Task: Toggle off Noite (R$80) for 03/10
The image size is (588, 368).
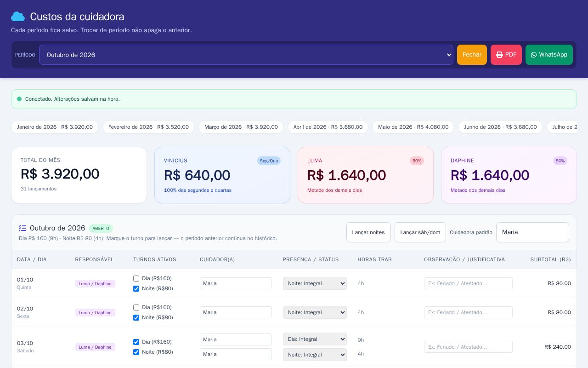Action: (136, 352)
